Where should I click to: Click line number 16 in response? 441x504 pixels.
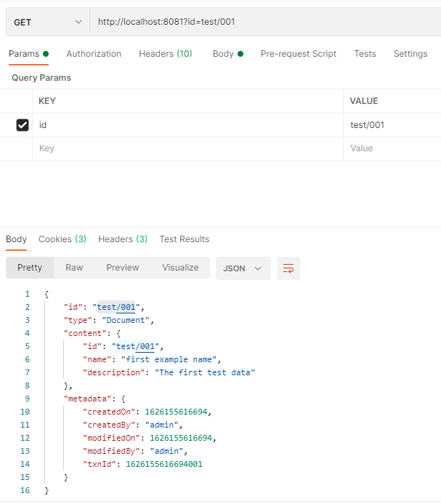click(x=25, y=490)
